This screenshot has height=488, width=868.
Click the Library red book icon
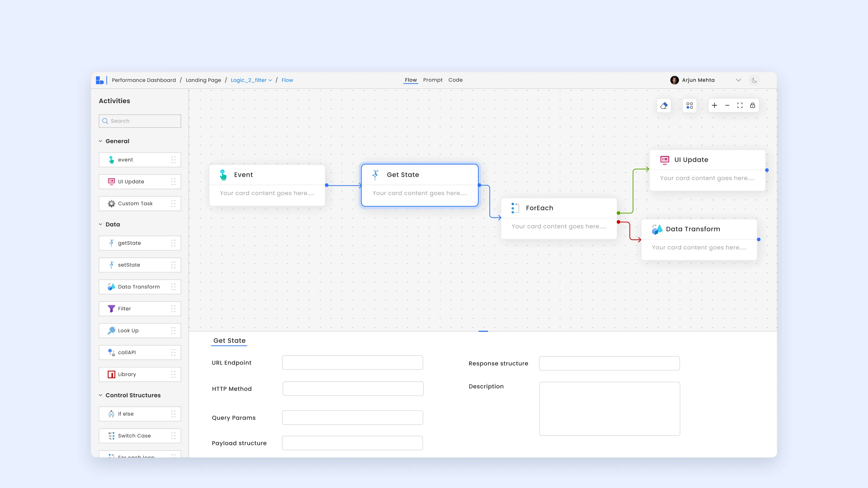[x=111, y=374]
